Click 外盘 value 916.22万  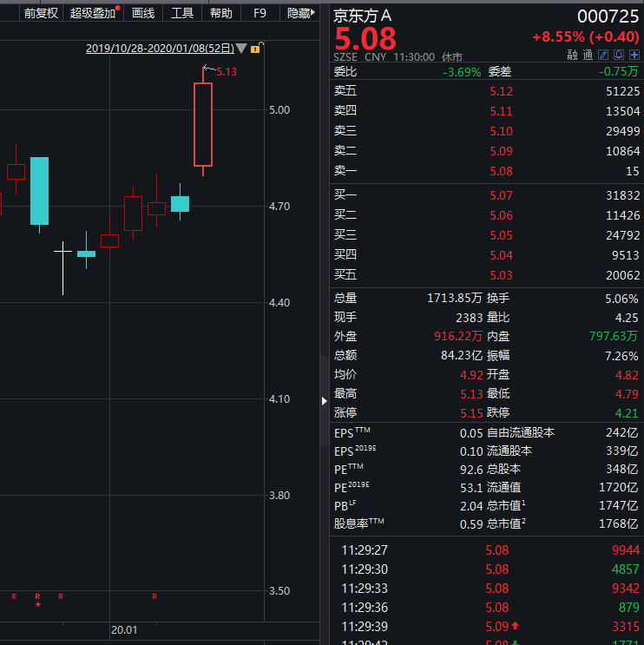point(457,336)
